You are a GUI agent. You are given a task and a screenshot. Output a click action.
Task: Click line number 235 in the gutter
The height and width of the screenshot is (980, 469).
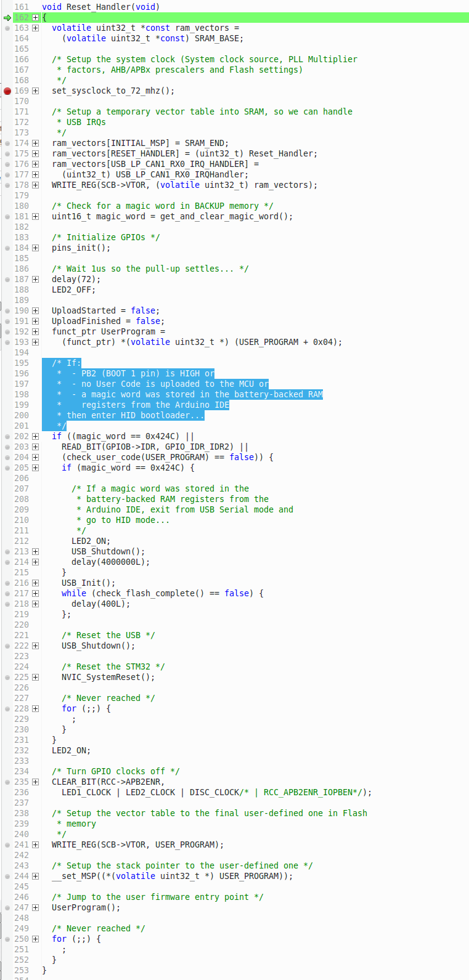click(x=22, y=782)
